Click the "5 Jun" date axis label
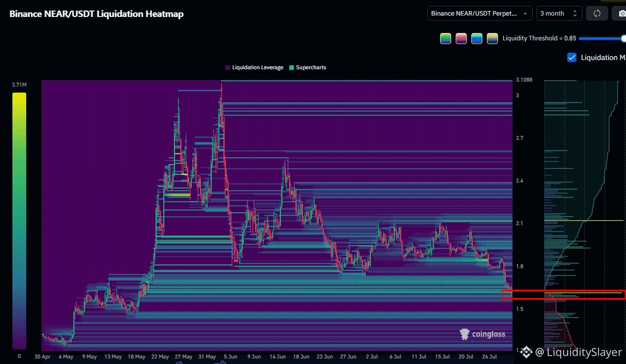Viewport: 626px width, 364px height. coord(230,357)
